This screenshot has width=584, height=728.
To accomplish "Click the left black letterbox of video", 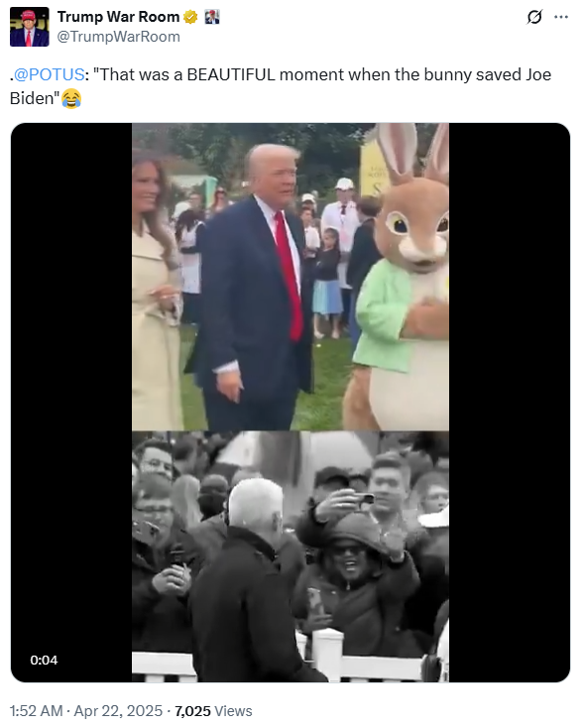I will [x=71, y=403].
